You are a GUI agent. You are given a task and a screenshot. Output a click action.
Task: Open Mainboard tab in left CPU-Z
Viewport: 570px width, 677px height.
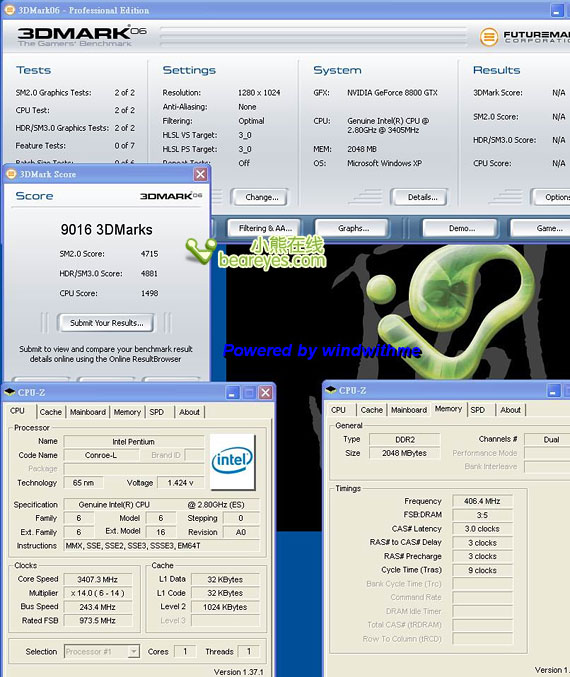(88, 412)
